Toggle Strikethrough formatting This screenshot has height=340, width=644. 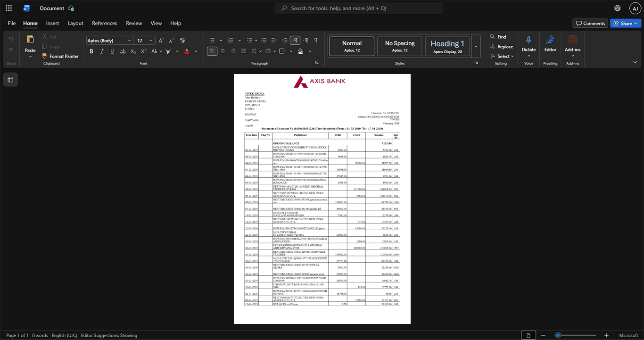[x=123, y=51]
